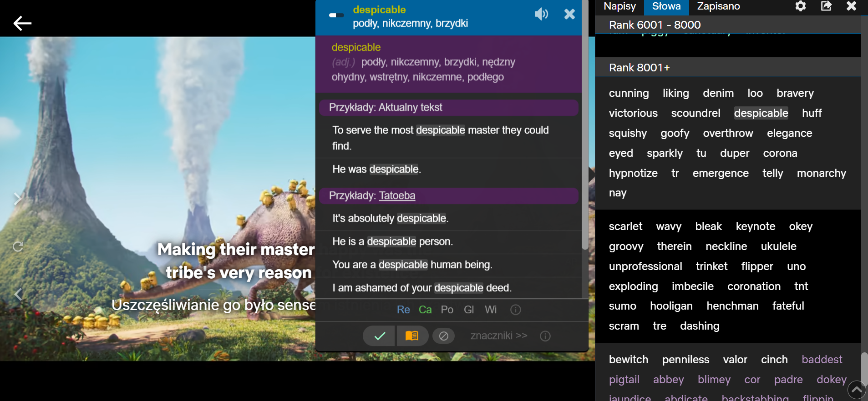Expand the znaczniki tags section
This screenshot has height=401, width=868.
click(x=498, y=336)
